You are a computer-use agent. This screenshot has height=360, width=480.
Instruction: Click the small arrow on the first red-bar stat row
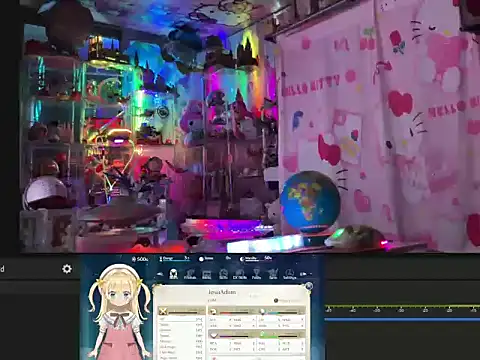coord(253,320)
